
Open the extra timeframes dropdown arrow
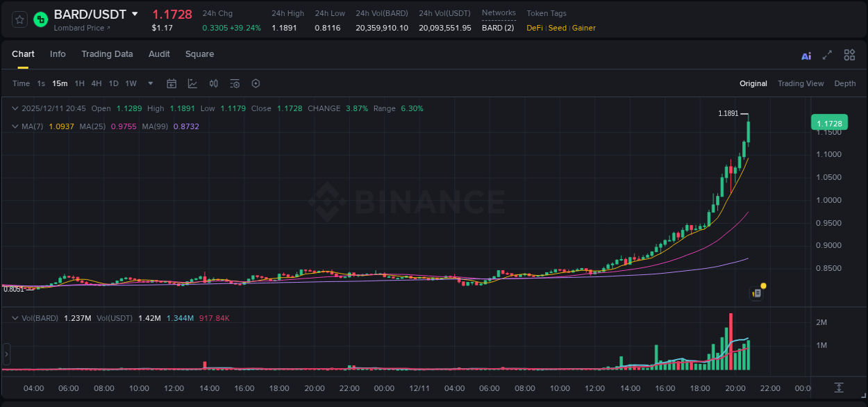click(150, 83)
